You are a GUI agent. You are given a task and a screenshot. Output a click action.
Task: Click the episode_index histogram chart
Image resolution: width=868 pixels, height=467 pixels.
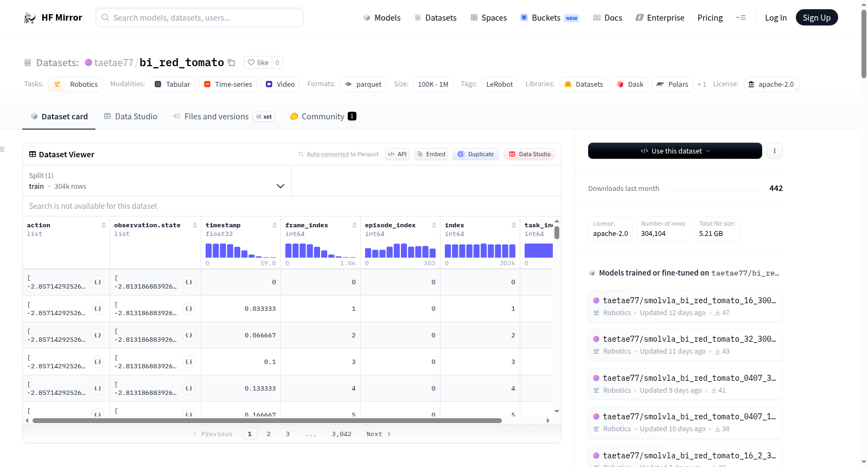pyautogui.click(x=400, y=251)
